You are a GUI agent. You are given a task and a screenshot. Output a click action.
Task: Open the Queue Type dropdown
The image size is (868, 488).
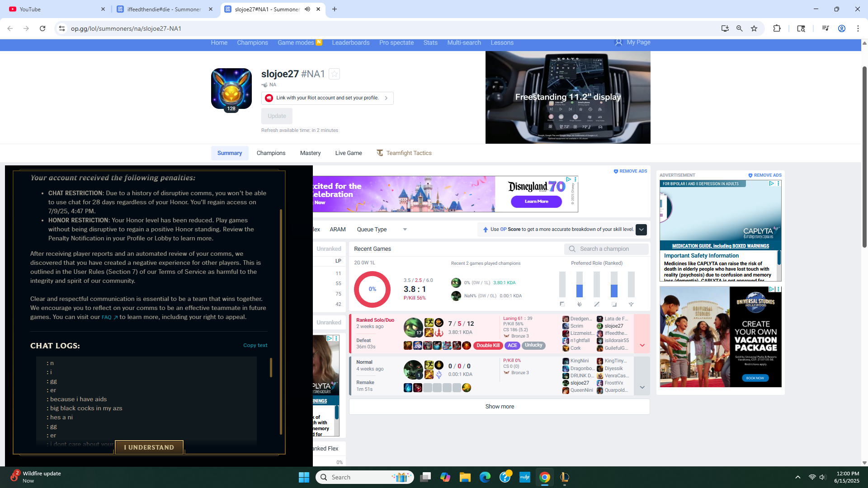382,230
